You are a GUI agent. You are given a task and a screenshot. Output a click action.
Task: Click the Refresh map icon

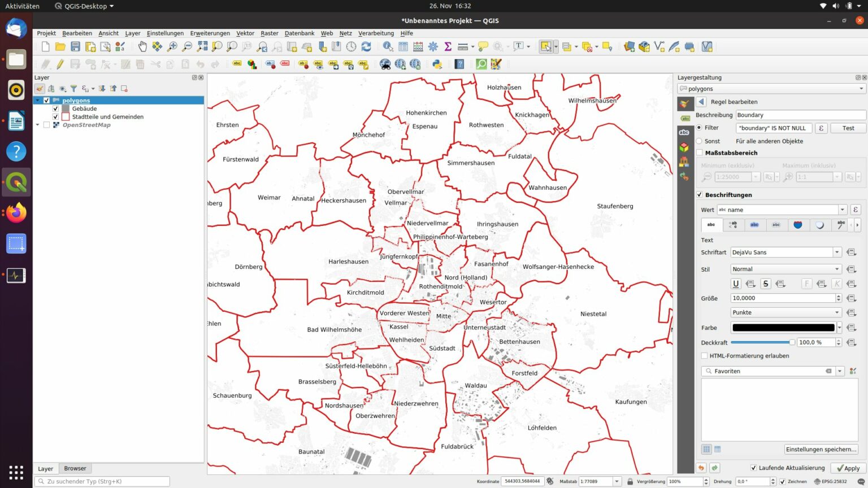click(x=366, y=46)
